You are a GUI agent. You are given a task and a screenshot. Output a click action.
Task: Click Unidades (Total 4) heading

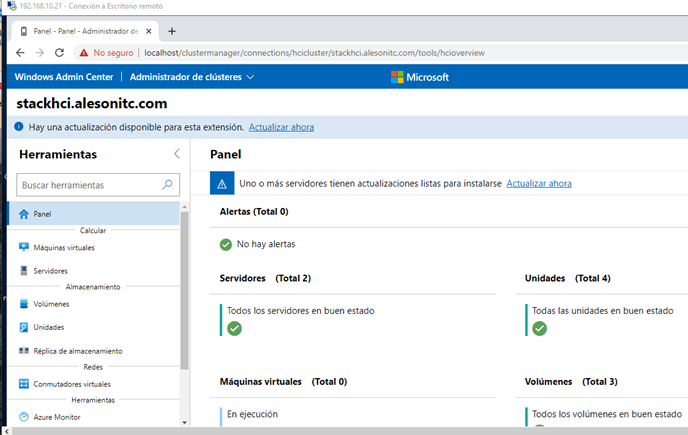point(567,278)
